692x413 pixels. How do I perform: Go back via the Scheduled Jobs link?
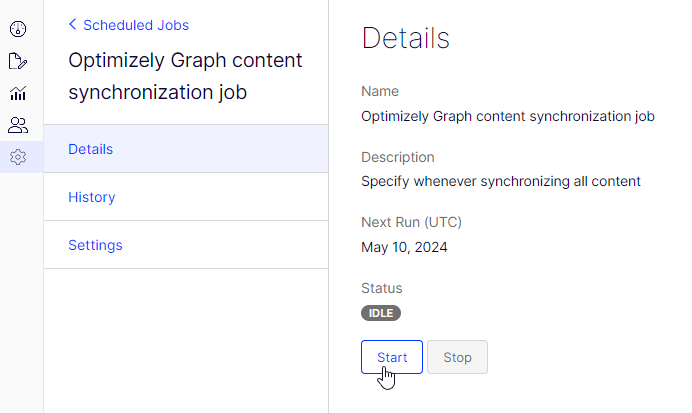tap(135, 25)
